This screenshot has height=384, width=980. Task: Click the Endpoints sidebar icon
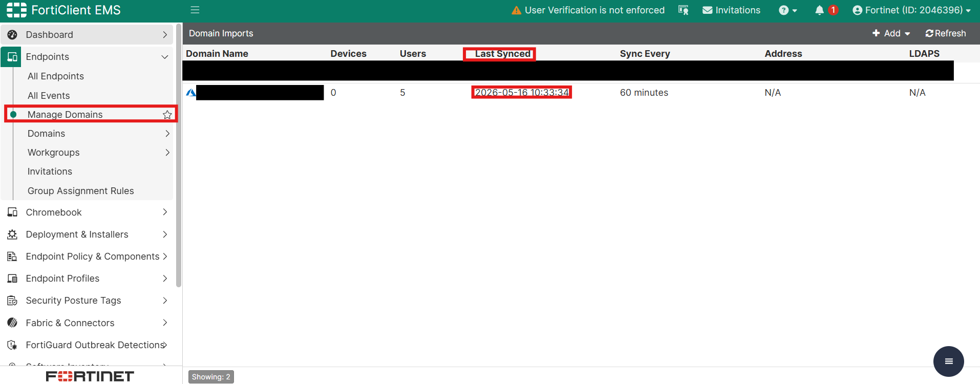tap(11, 57)
